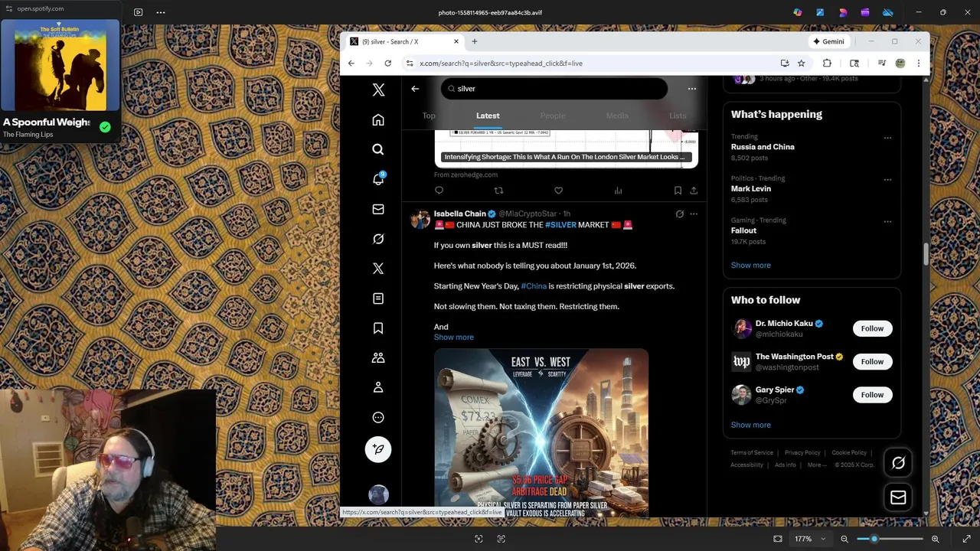980x551 pixels.
Task: Like the zerohedge post
Action: pyautogui.click(x=558, y=191)
